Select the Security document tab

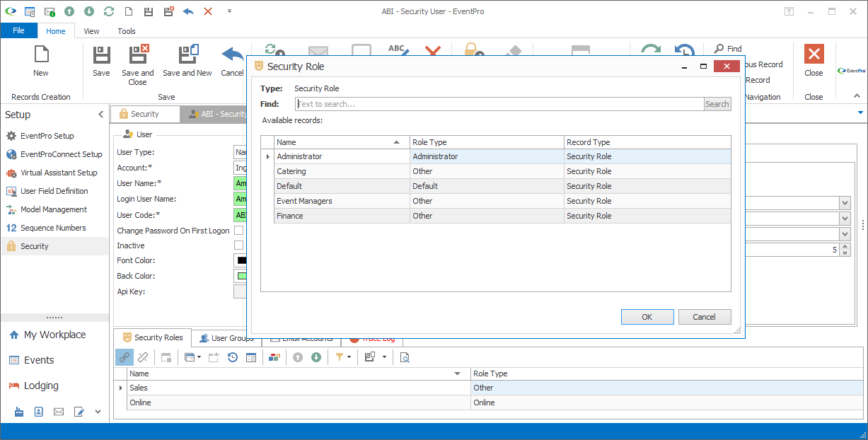(x=145, y=114)
